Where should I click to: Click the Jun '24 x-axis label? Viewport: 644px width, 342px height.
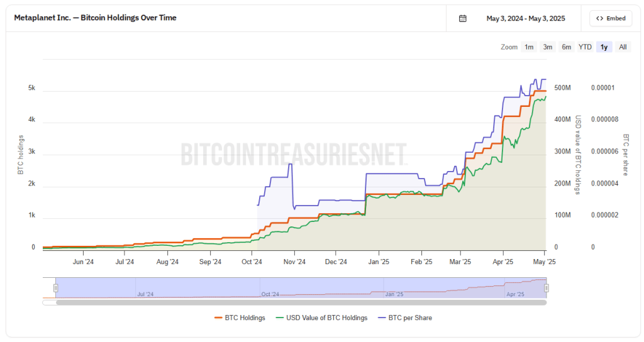click(83, 262)
